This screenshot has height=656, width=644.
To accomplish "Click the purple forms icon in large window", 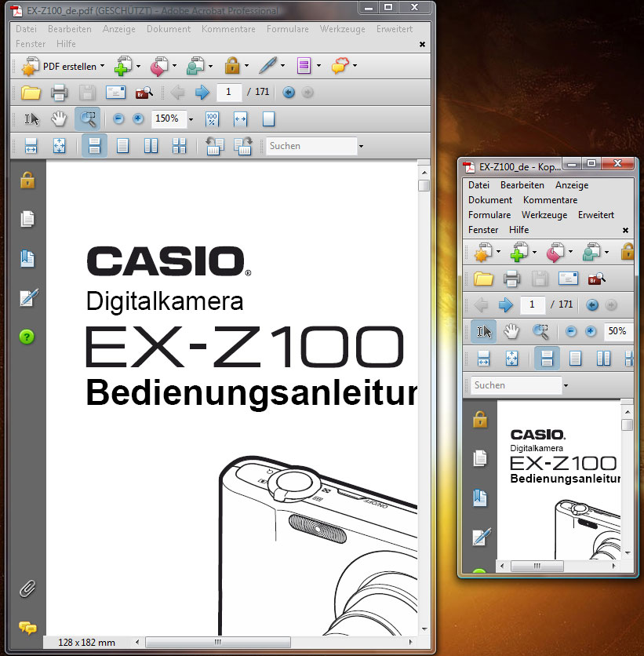I will coord(304,66).
